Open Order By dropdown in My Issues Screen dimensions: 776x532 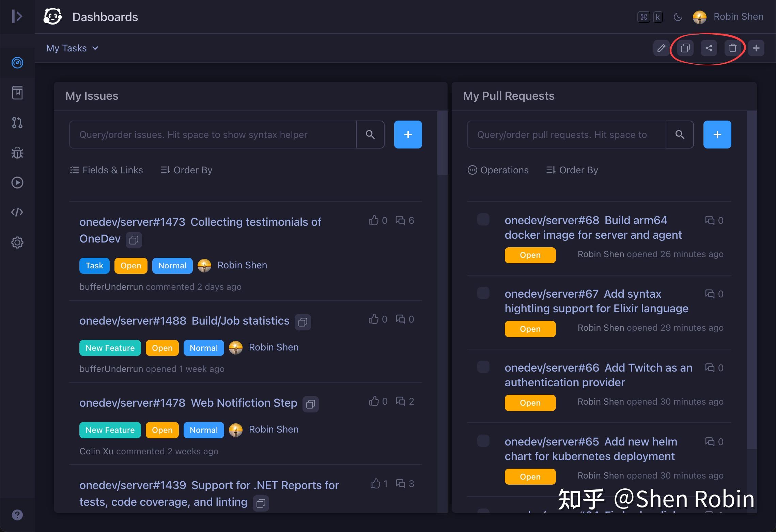point(186,170)
